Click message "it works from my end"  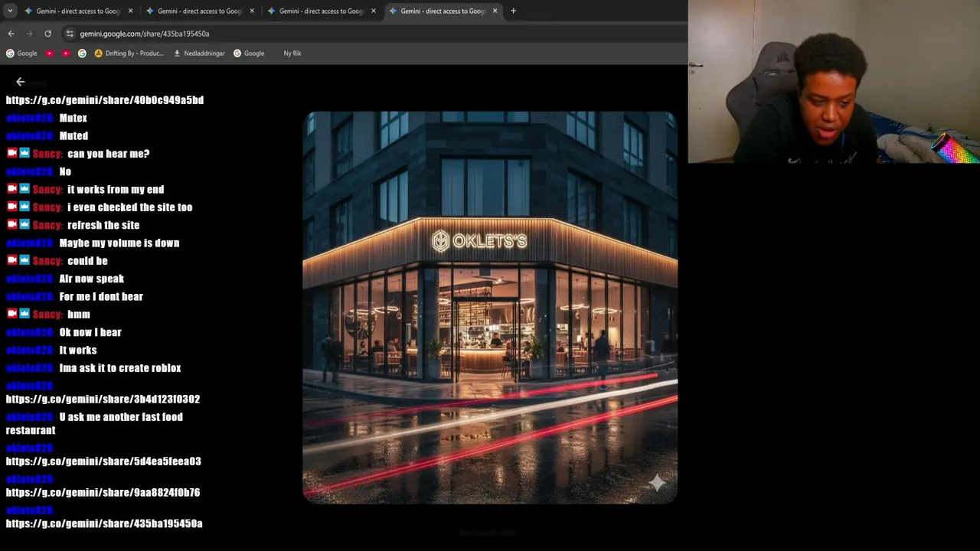click(x=116, y=190)
